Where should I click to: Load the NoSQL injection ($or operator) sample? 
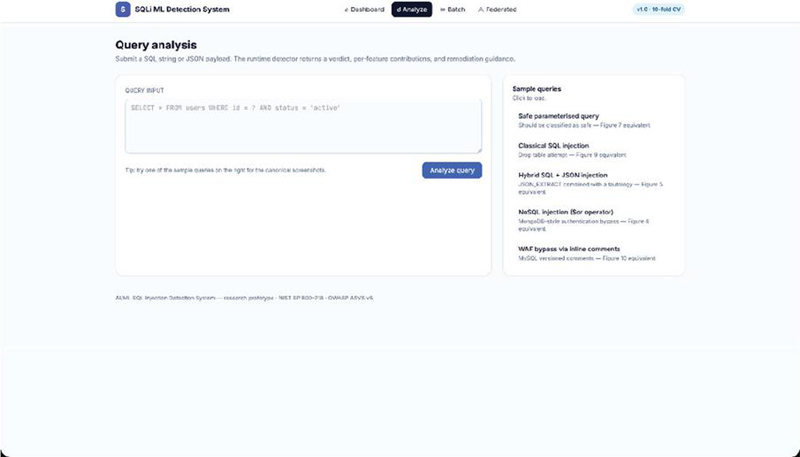tap(594, 220)
